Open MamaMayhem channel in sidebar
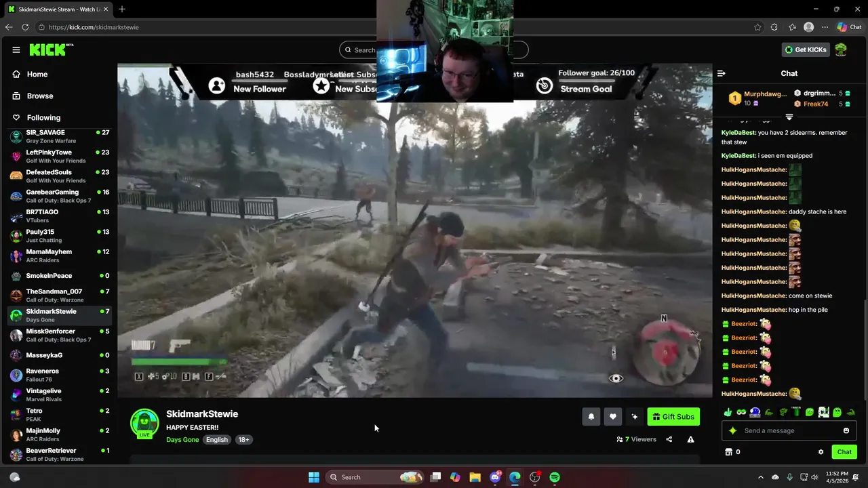Image resolution: width=868 pixels, height=488 pixels. tap(60, 256)
